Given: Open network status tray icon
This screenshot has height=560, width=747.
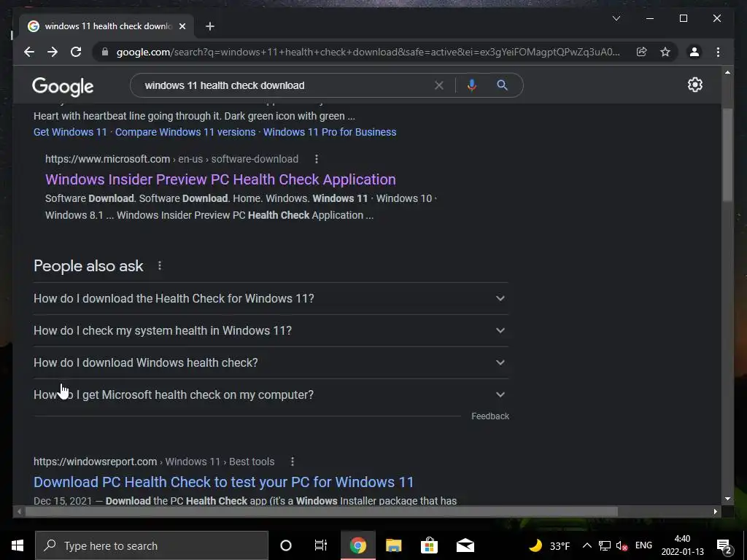Looking at the screenshot, I should click(605, 545).
